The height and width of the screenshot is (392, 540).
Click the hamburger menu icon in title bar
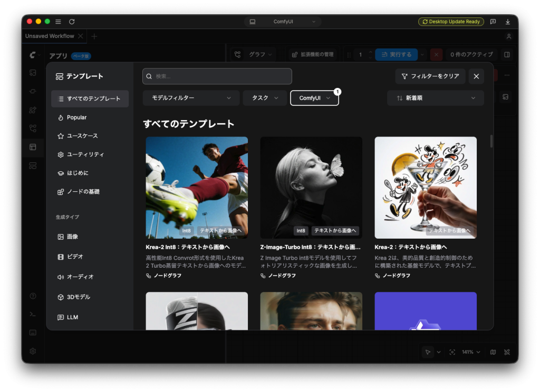[x=58, y=21]
